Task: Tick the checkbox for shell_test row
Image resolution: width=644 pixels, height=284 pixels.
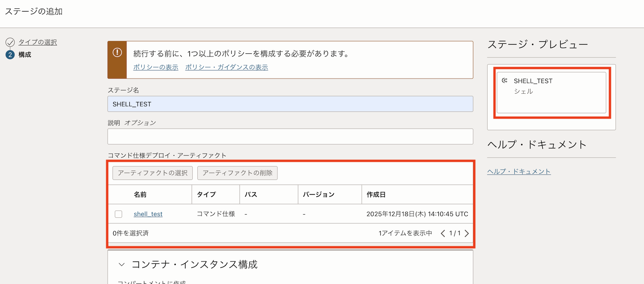Action: coord(119,214)
